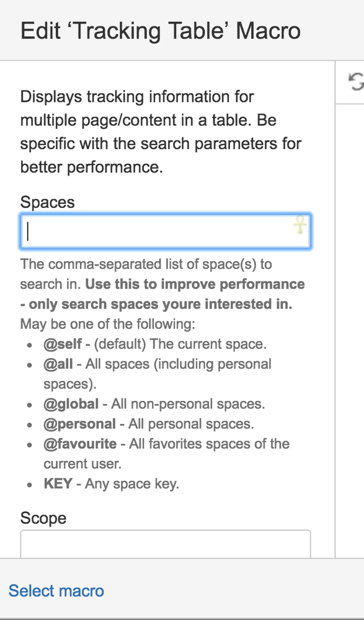Screen dimensions: 364x620
Task: Click the @global option text
Action: [x=71, y=403]
